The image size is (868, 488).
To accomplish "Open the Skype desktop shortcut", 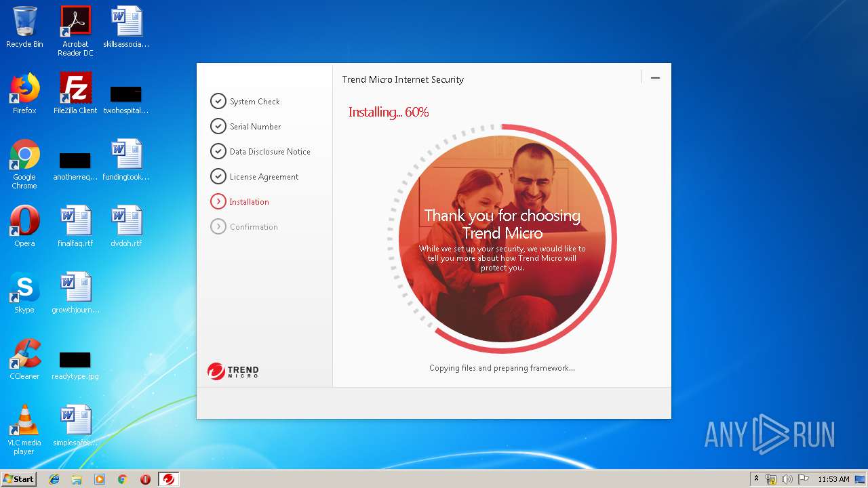I will point(24,293).
